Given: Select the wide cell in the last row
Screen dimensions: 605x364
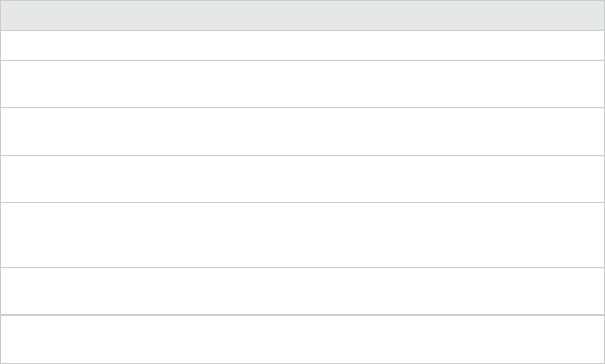Looking at the screenshot, I should [340, 339].
